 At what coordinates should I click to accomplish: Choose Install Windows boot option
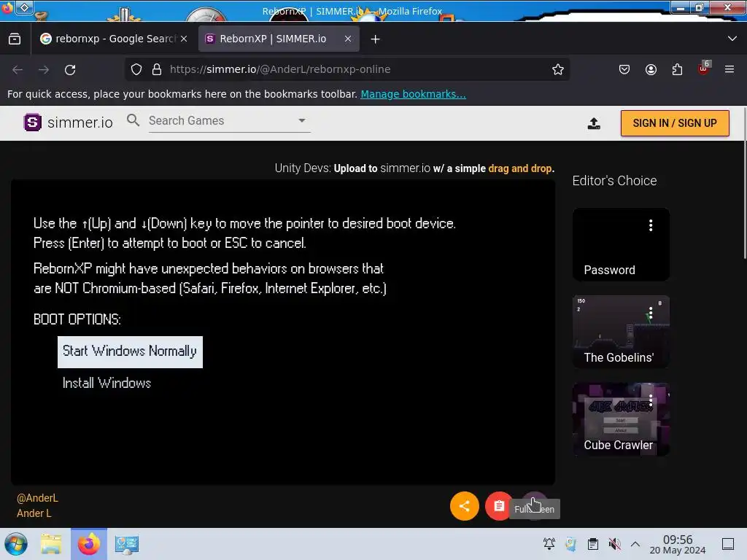pos(107,384)
